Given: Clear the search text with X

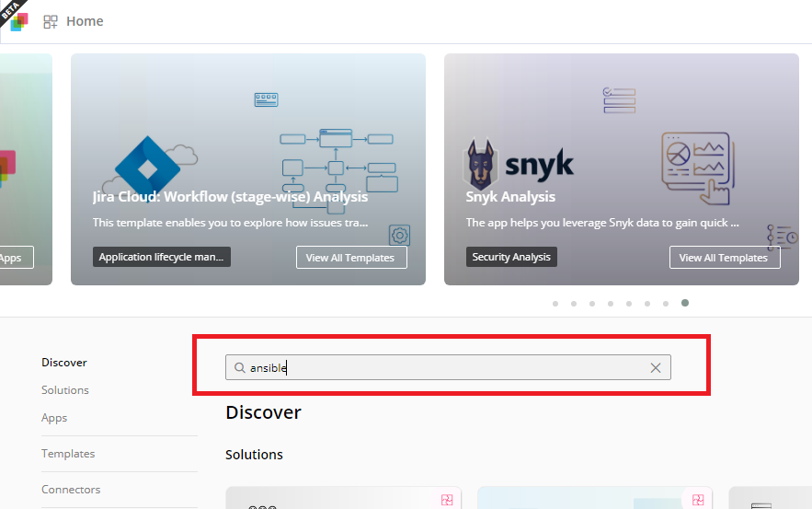Looking at the screenshot, I should 655,367.
